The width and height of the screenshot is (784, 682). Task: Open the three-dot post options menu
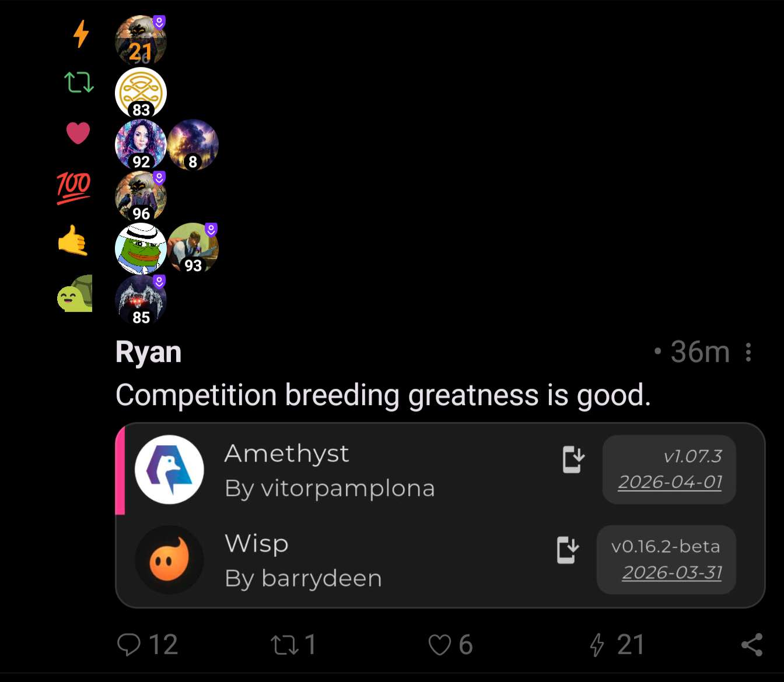748,352
